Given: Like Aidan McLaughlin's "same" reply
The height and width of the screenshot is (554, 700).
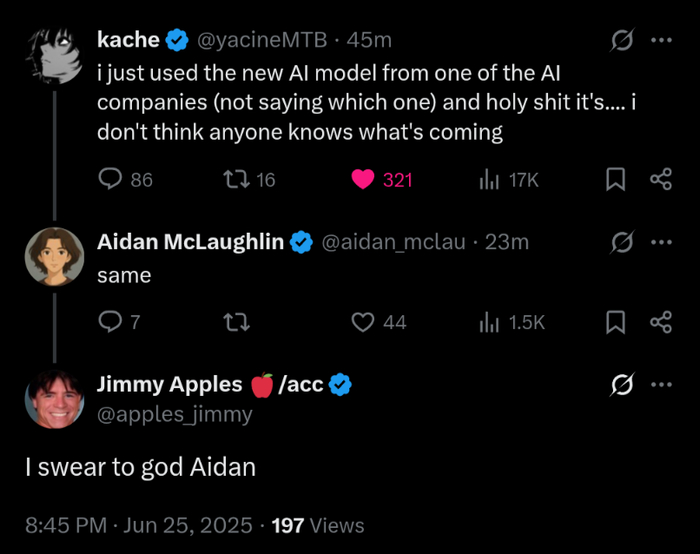Looking at the screenshot, I should tap(364, 322).
